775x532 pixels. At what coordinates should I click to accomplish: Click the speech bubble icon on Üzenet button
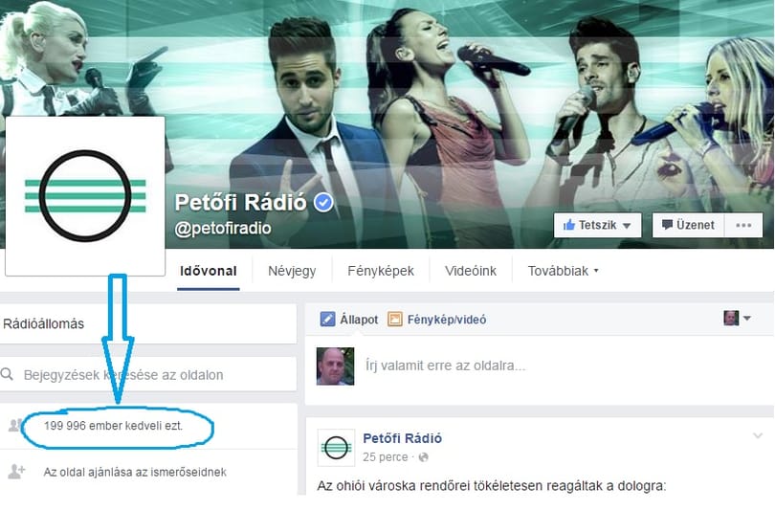pyautogui.click(x=667, y=225)
